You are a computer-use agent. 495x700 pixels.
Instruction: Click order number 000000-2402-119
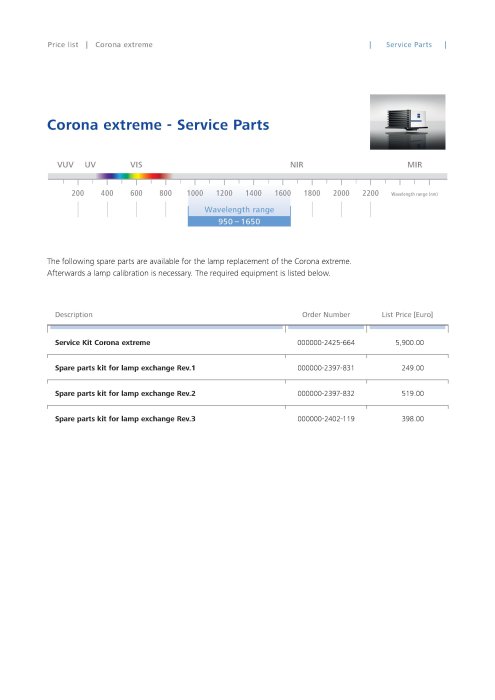click(x=326, y=419)
